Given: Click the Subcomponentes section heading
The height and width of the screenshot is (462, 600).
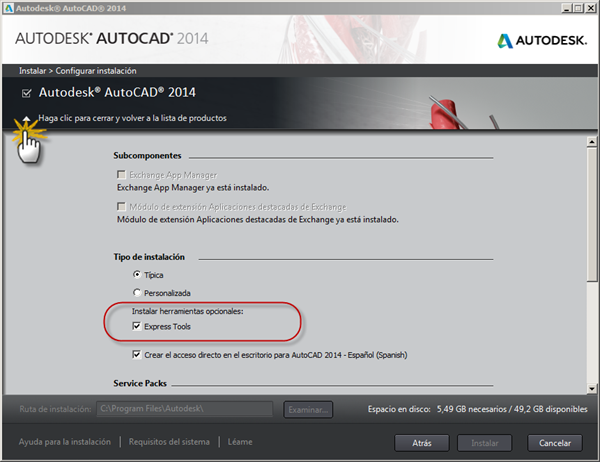Looking at the screenshot, I should point(147,155).
